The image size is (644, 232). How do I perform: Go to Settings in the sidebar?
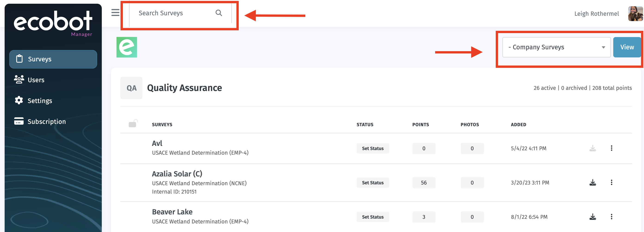click(40, 101)
